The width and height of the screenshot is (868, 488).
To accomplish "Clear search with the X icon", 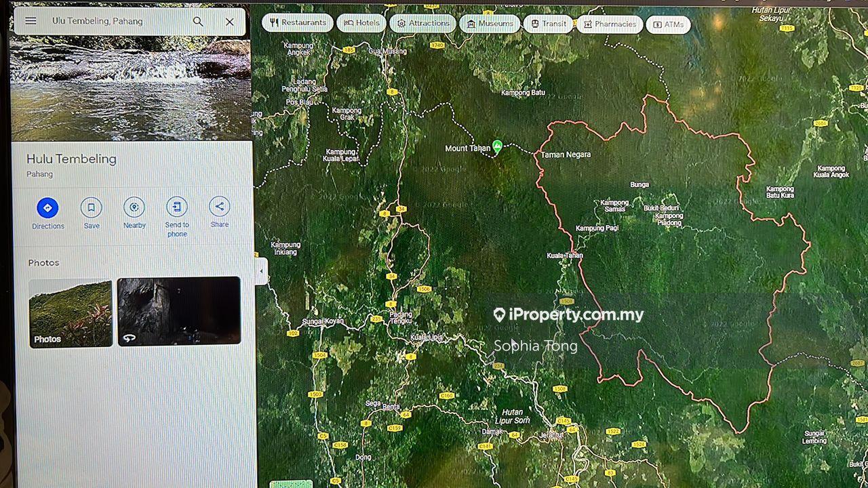I will coord(230,22).
